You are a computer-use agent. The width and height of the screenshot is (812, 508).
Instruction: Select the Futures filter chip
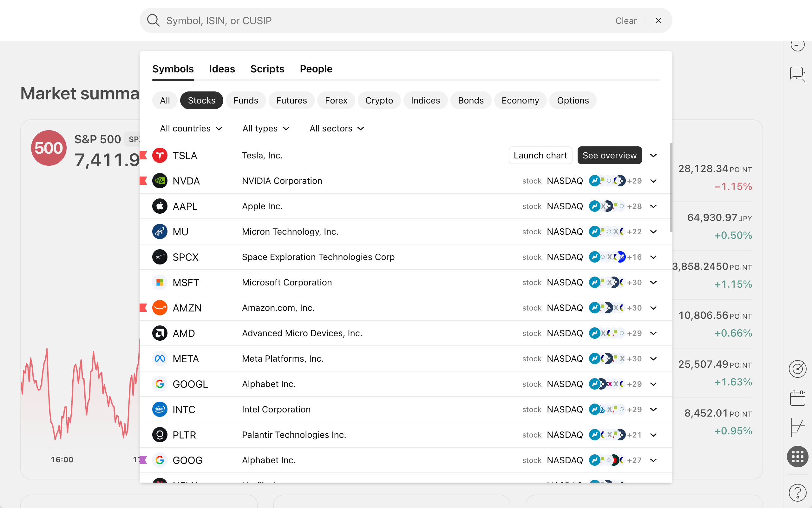pyautogui.click(x=291, y=100)
